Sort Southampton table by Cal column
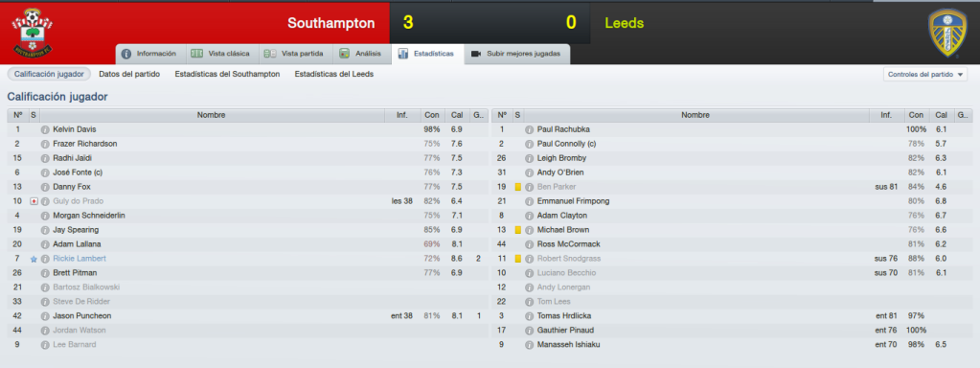Screen dimensions: 980x368 pyautogui.click(x=457, y=115)
